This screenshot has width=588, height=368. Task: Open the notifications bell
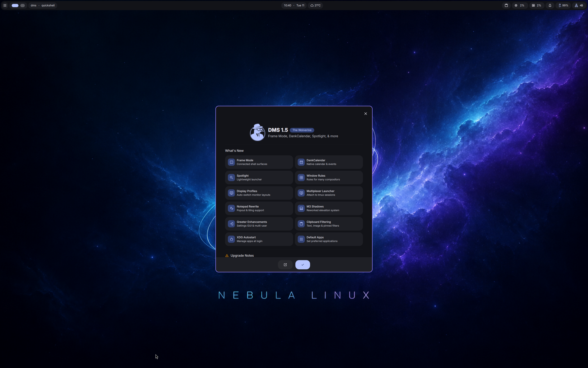(x=550, y=5)
